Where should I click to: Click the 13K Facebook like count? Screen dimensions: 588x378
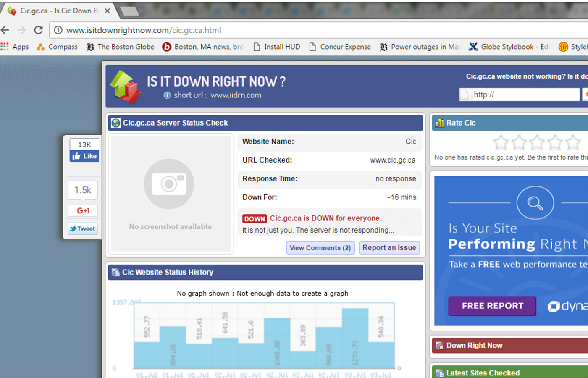(x=84, y=144)
